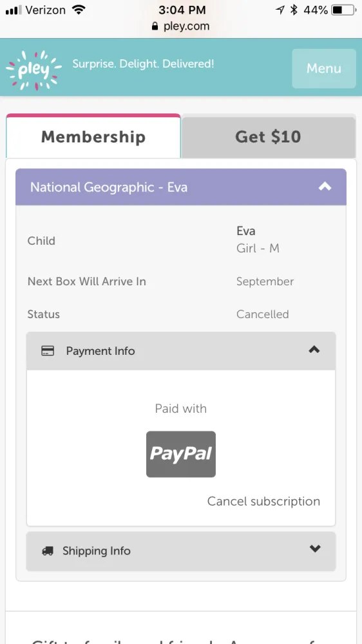Tap the Wi-Fi icon in status bar
Screen dimensions: 362x644
[78, 10]
